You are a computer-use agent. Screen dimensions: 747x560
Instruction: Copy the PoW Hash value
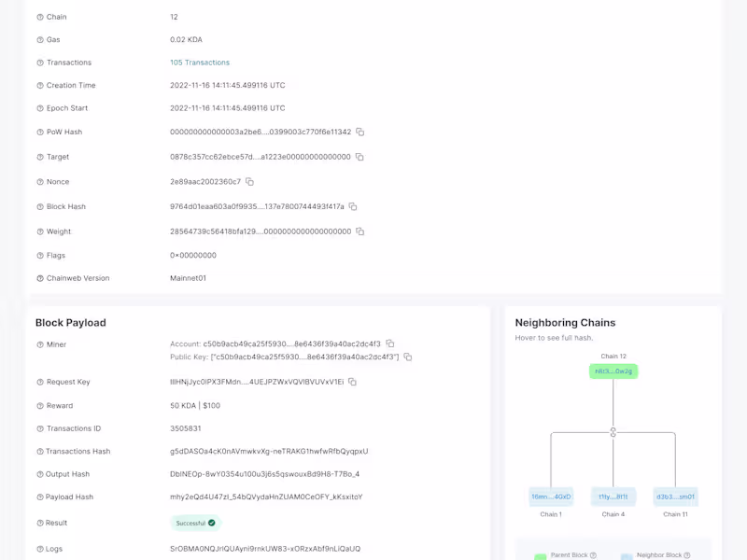click(x=359, y=132)
